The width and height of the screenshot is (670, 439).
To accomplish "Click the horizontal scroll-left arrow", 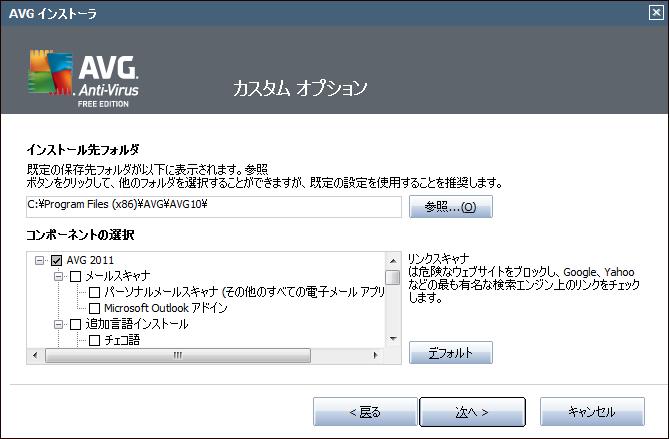I will pos(35,355).
